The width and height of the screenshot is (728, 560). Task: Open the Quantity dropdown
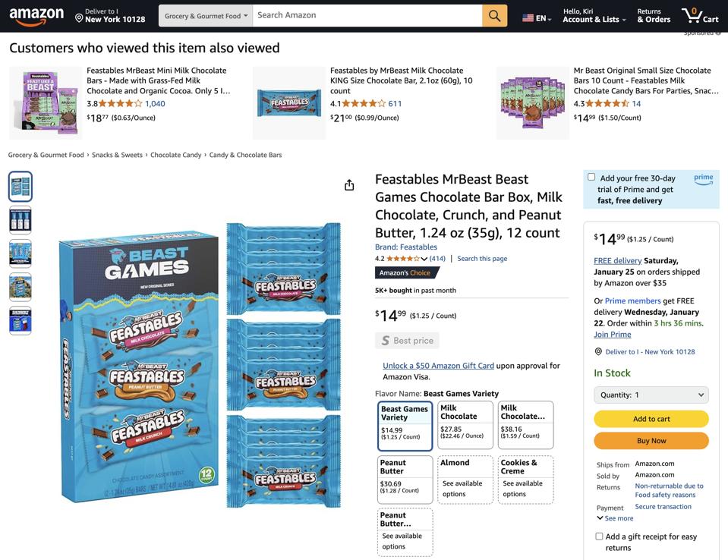pos(651,394)
